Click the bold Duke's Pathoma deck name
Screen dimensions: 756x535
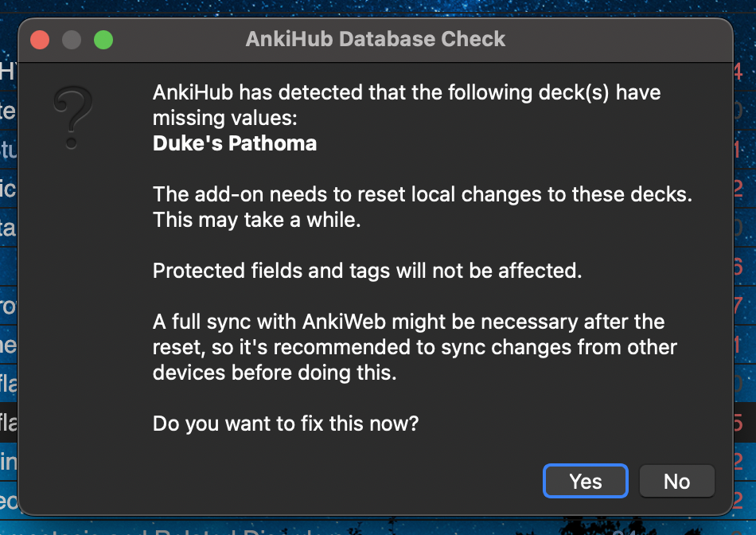click(x=235, y=143)
